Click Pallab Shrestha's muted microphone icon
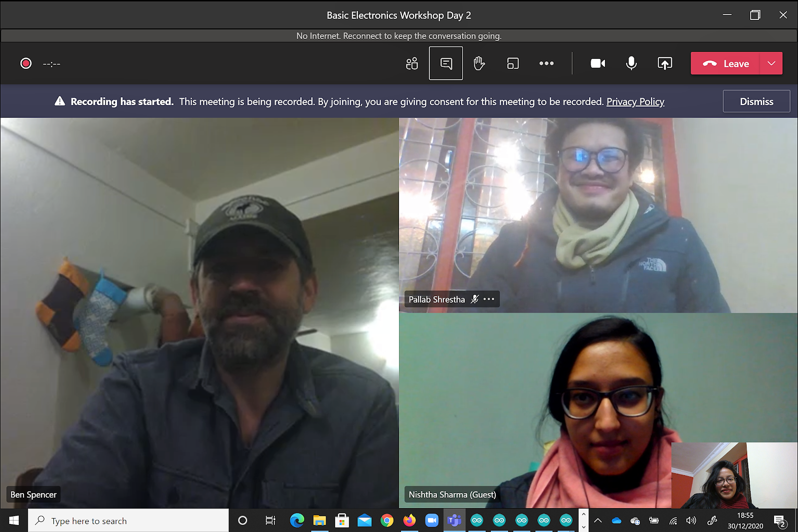Screen dimensions: 798x532 click(x=475, y=299)
